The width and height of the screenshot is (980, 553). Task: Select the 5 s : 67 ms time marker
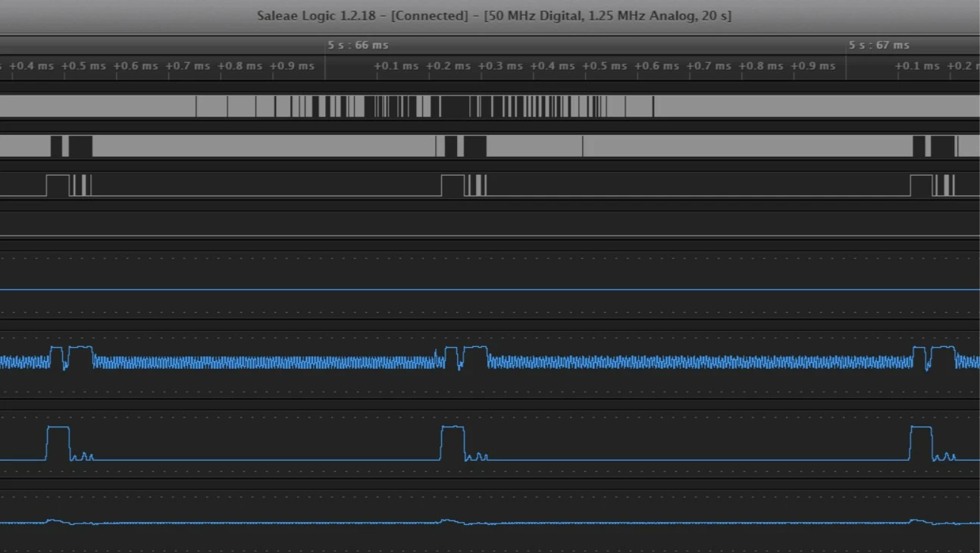pyautogui.click(x=879, y=45)
